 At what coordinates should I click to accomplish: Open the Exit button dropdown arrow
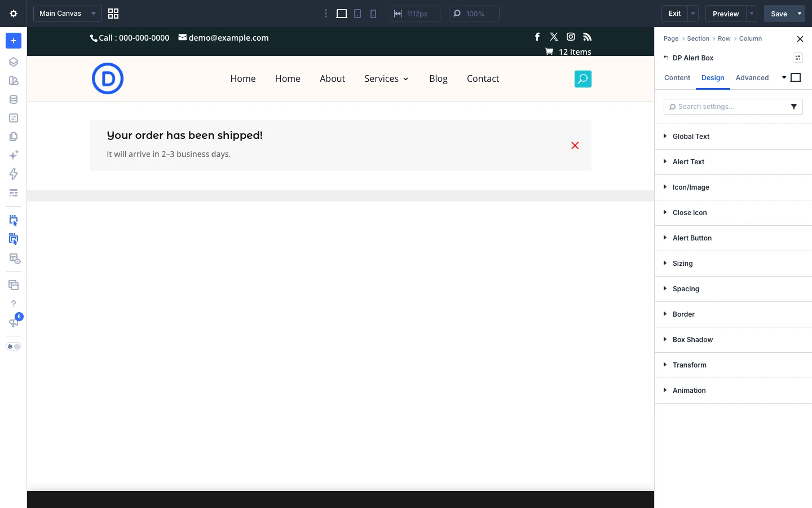click(694, 14)
